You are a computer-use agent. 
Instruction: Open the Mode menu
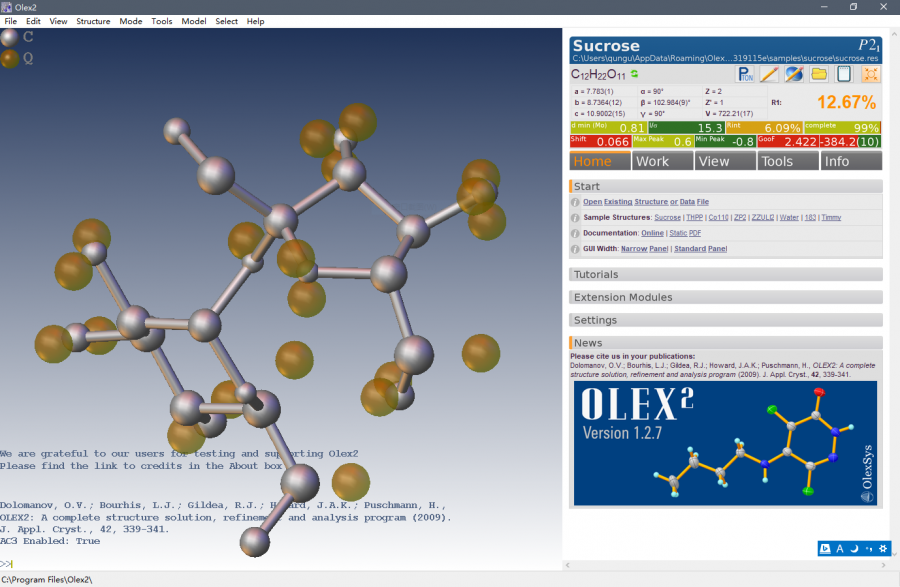click(x=131, y=21)
